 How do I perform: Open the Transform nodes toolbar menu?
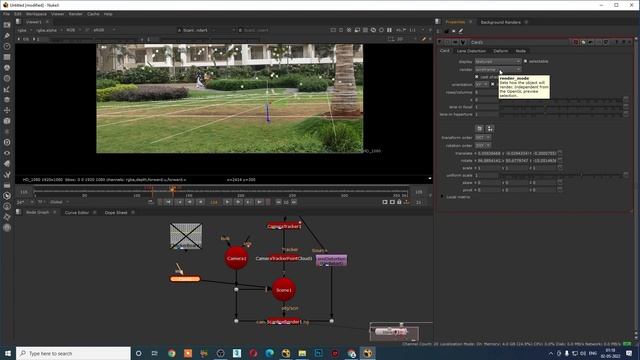[7, 110]
